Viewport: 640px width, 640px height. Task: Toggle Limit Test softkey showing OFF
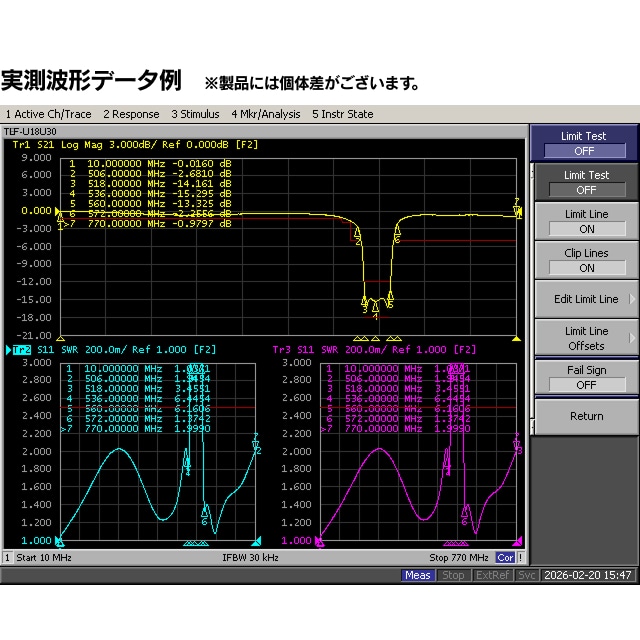(x=585, y=182)
